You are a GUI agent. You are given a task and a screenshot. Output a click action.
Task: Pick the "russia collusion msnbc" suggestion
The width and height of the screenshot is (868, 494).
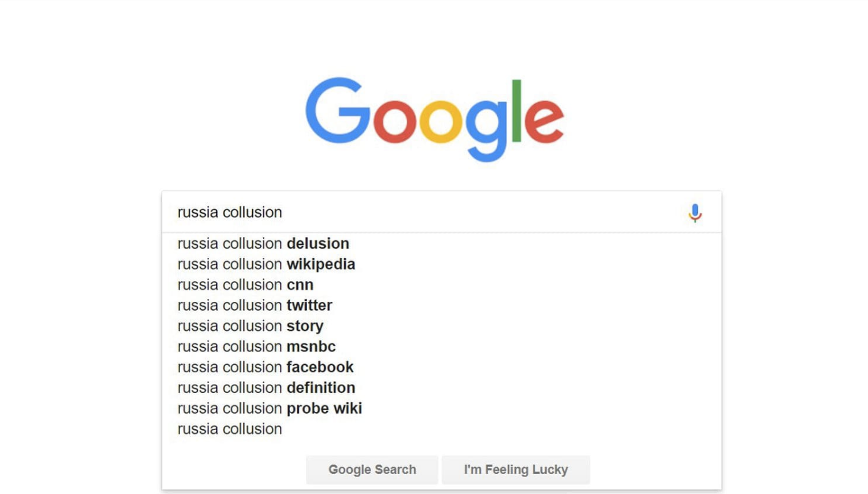(x=257, y=346)
